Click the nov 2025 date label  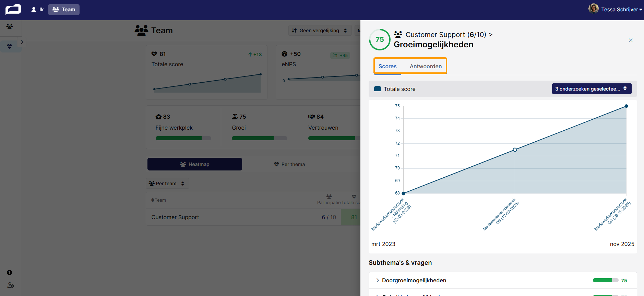point(622,244)
